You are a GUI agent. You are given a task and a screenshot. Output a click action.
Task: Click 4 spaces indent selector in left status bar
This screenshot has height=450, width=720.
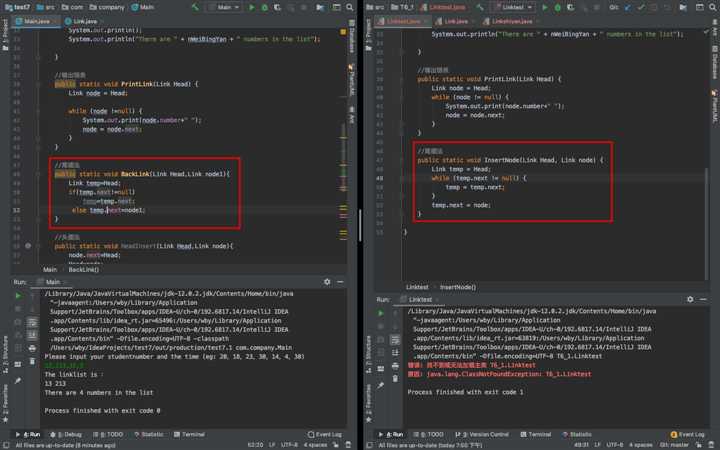(x=315, y=444)
